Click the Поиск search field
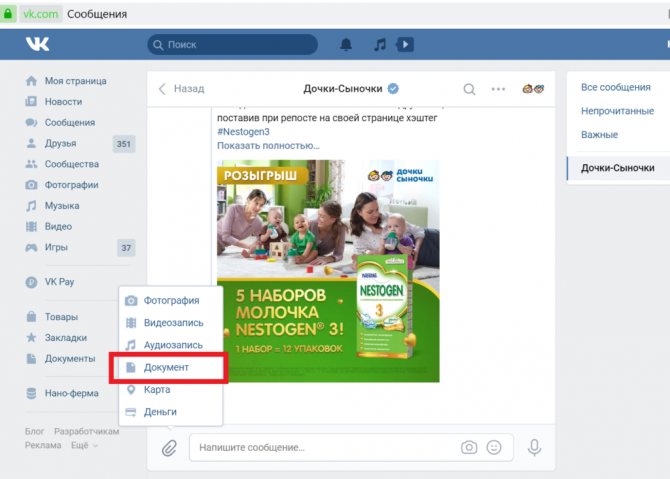Viewport: 670px width, 479px height. 232,44
